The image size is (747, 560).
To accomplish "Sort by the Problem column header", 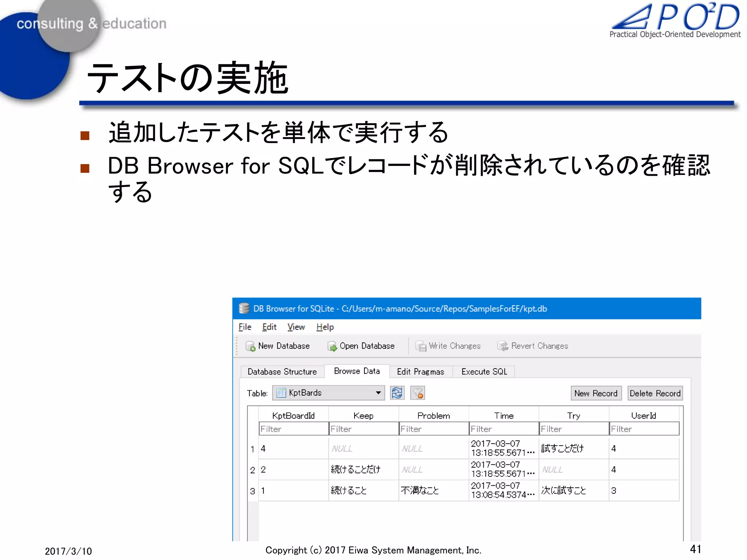I will [x=434, y=415].
